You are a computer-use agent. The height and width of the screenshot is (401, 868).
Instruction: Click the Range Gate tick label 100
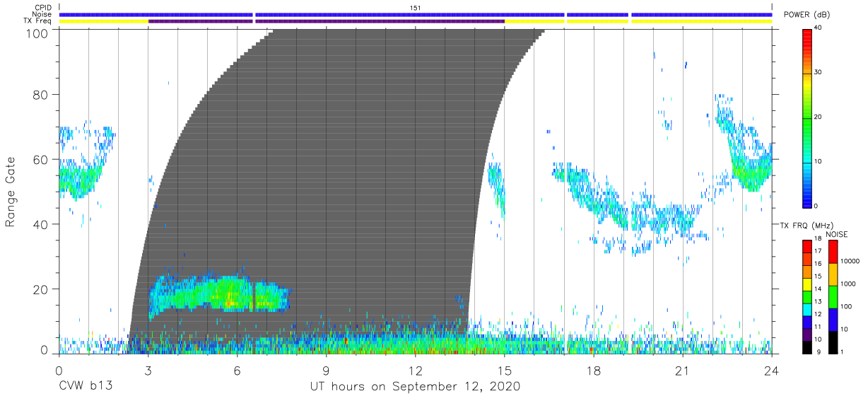coord(38,33)
